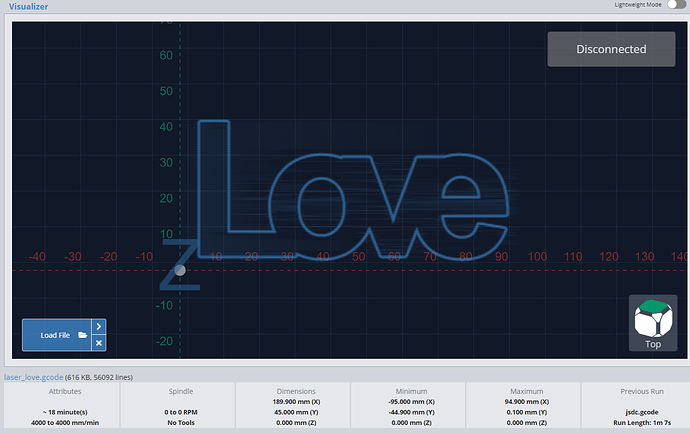
Task: Click the '~ 18 minute(s)' estimate
Action: coord(65,412)
